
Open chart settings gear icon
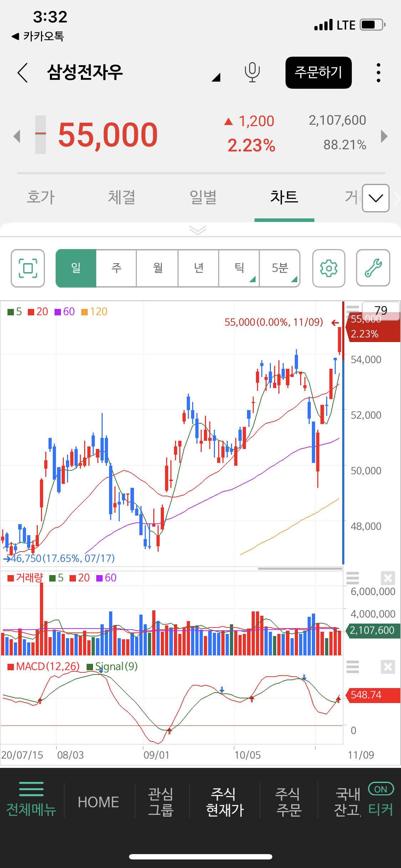[x=329, y=268]
